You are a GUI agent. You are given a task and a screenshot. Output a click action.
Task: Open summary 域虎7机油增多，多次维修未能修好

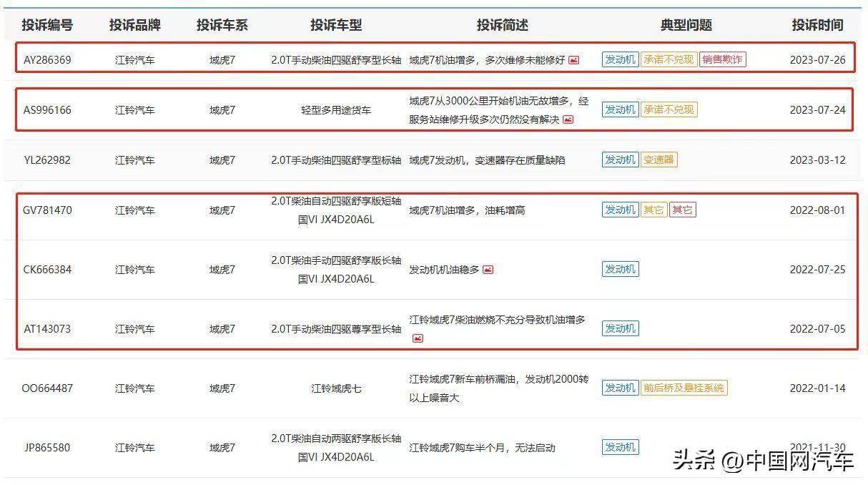tap(487, 60)
